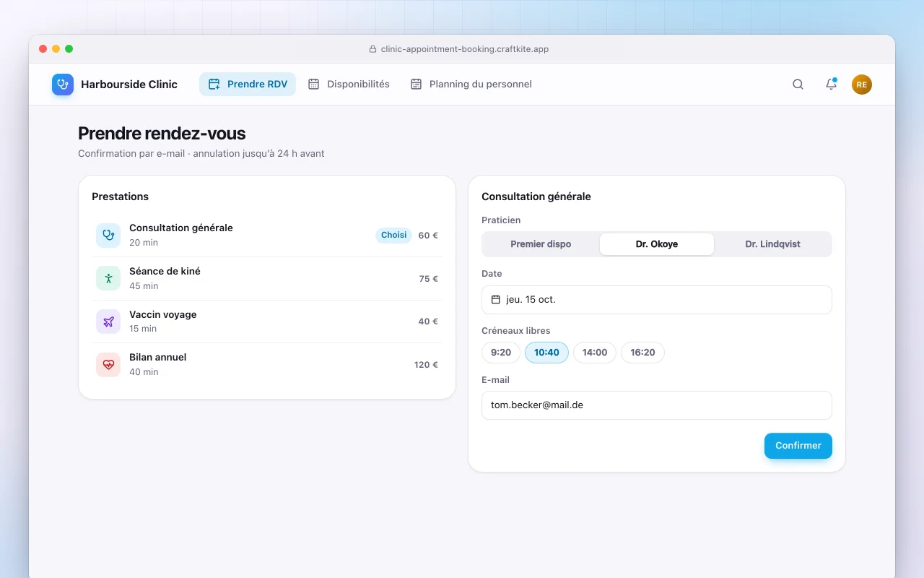This screenshot has width=924, height=578.
Task: Select the Vaccin voyage service
Action: click(x=267, y=322)
